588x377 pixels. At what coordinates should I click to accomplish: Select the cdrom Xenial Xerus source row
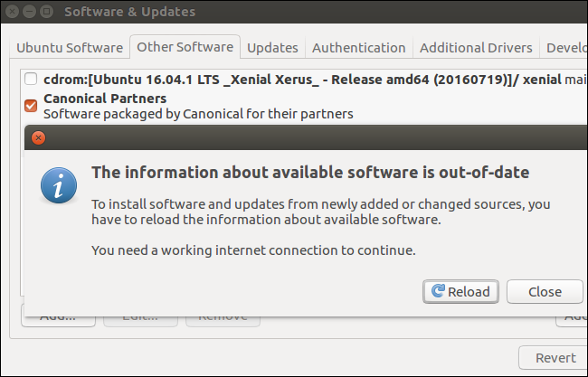306,80
